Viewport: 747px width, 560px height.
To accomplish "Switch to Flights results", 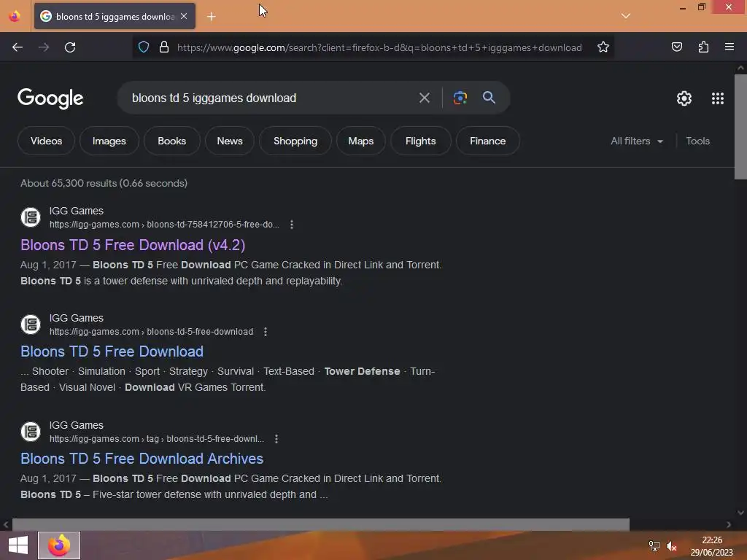I will click(x=421, y=141).
